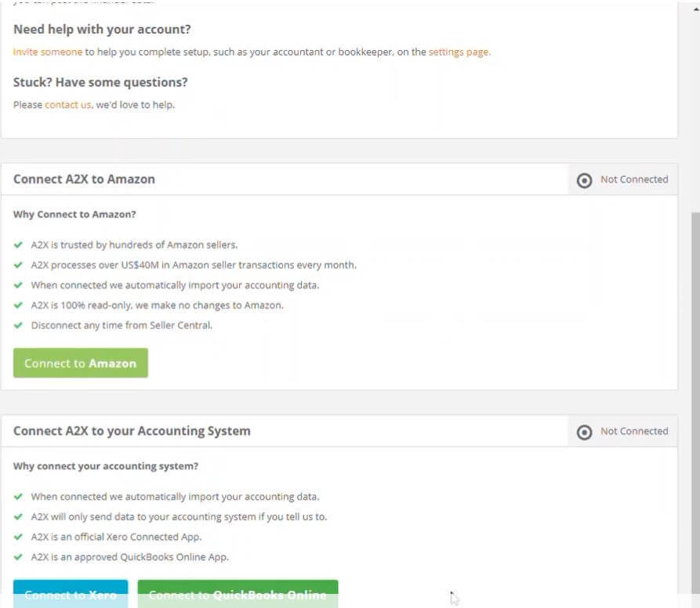Viewport: 700px width, 608px height.
Task: Click checkmark beside 'A2X will only send data'
Action: 18,516
